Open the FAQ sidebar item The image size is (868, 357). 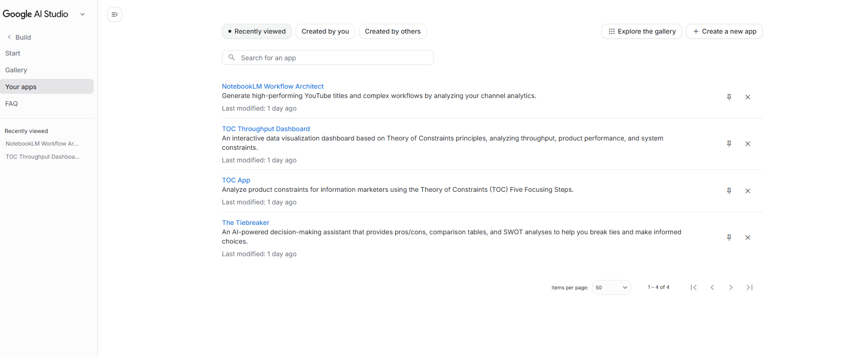(x=12, y=104)
